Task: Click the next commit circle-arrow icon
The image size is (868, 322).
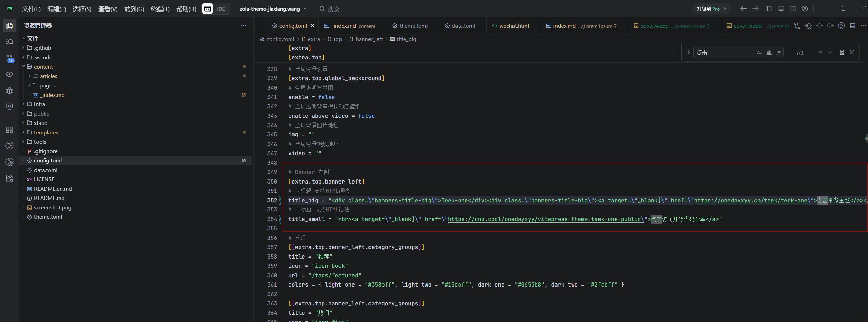Action: 830,26
